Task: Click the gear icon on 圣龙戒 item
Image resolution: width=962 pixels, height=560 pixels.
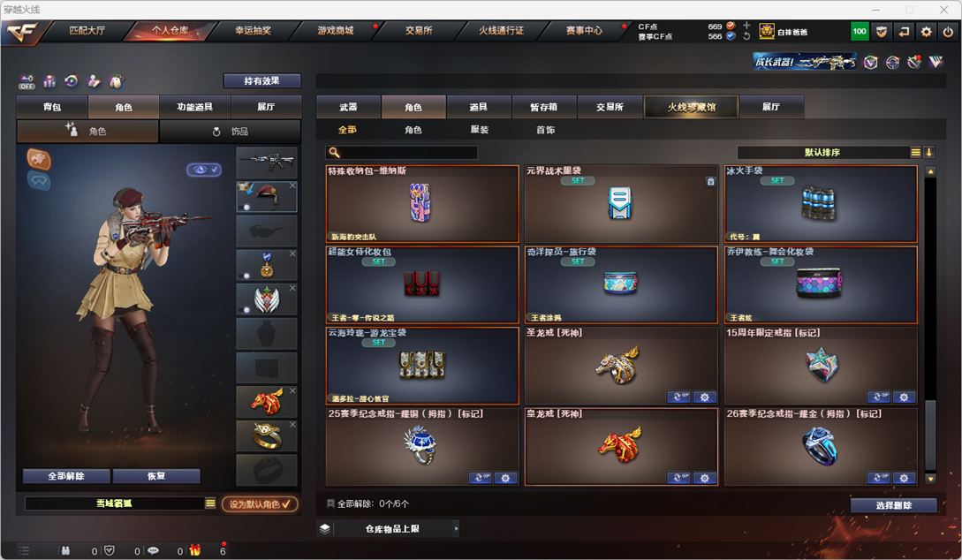Action: (705, 397)
